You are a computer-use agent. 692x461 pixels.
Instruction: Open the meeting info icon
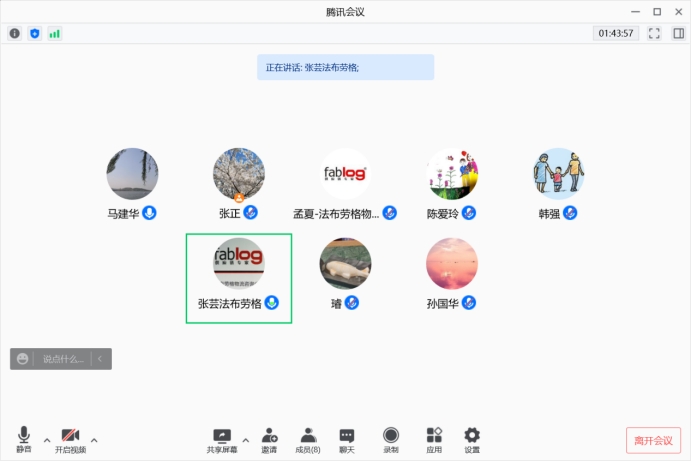click(15, 33)
